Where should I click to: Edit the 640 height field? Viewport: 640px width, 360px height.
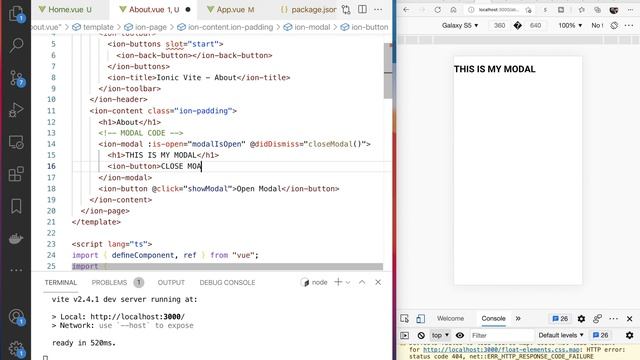point(535,25)
